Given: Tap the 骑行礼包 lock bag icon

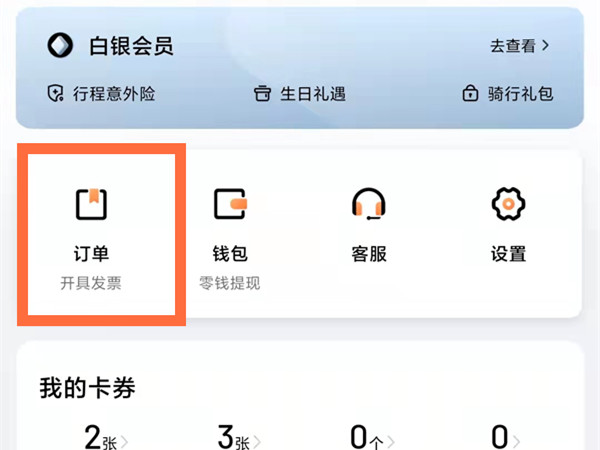Looking at the screenshot, I should coord(470,93).
